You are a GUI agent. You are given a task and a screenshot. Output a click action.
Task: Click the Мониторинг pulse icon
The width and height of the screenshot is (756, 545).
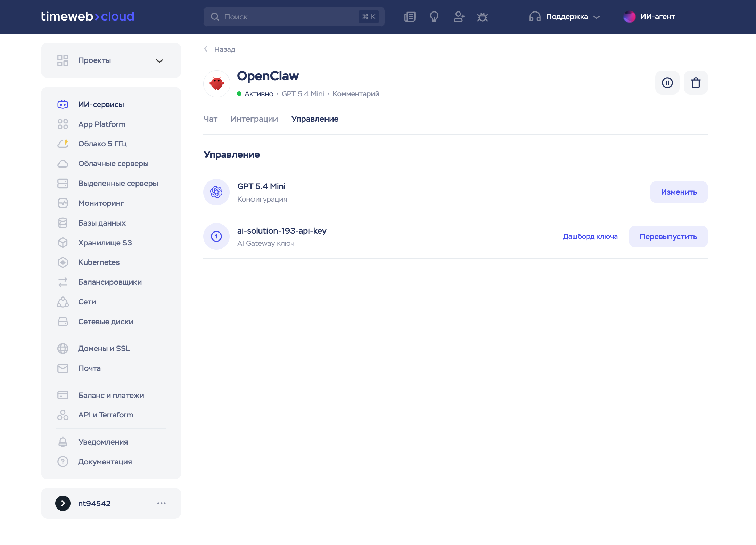[x=63, y=203]
